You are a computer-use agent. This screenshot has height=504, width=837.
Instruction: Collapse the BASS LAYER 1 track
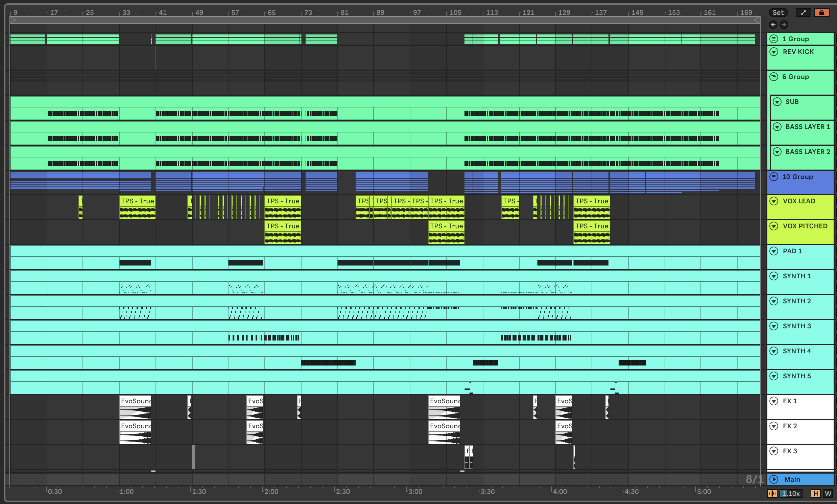[x=777, y=127]
